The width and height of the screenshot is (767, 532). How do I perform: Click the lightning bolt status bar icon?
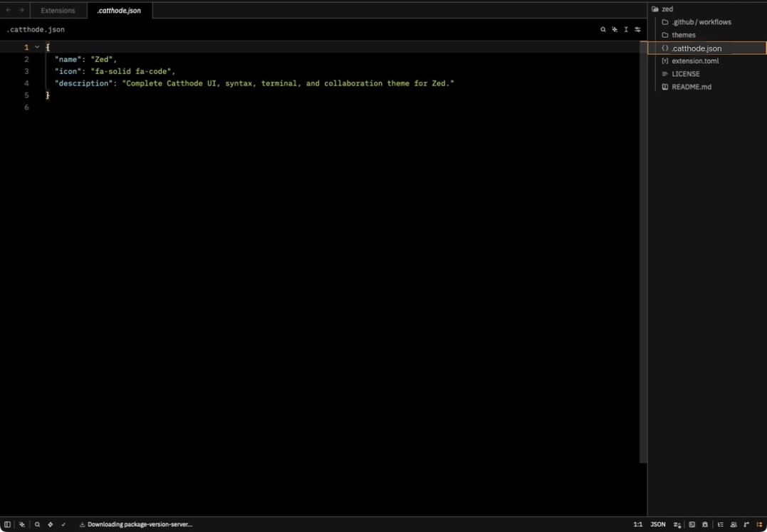tap(51, 524)
